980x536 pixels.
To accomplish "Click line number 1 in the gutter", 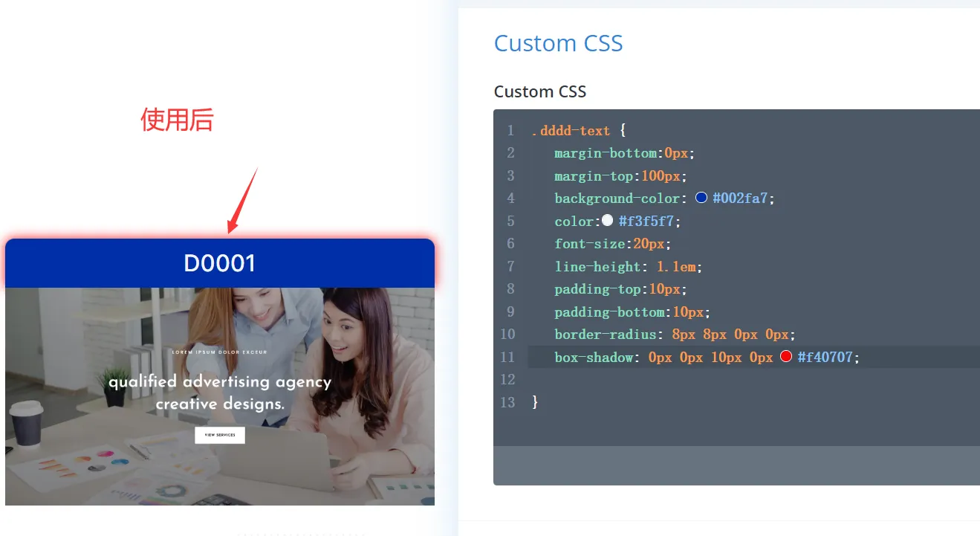I will (510, 130).
